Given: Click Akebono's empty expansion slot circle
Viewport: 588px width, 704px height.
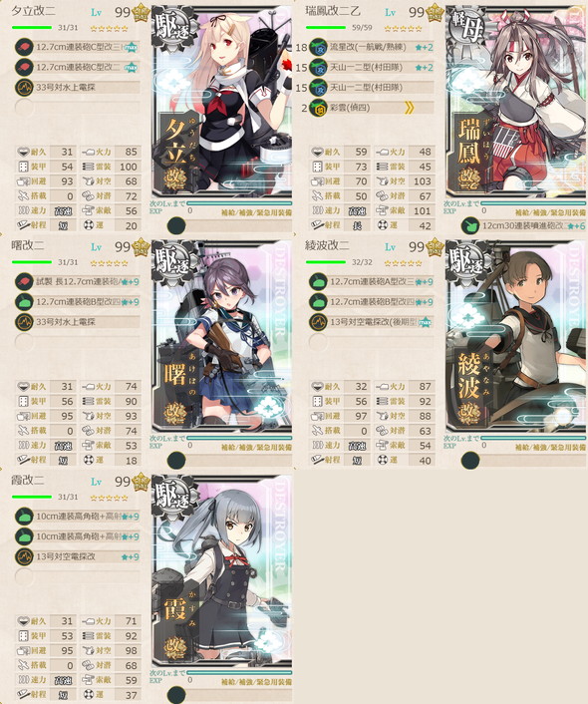Looking at the screenshot, I should (x=176, y=461).
